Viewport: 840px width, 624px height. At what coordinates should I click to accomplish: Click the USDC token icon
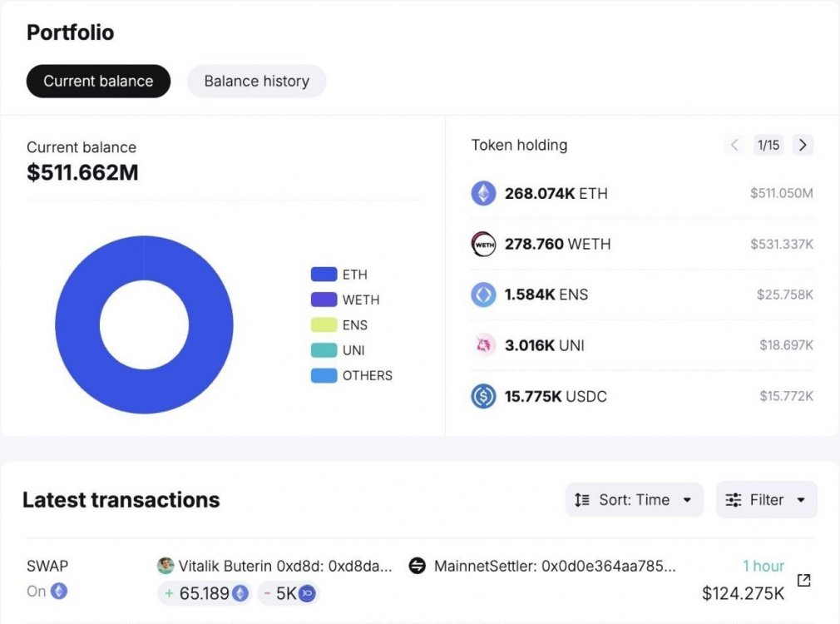pos(483,396)
